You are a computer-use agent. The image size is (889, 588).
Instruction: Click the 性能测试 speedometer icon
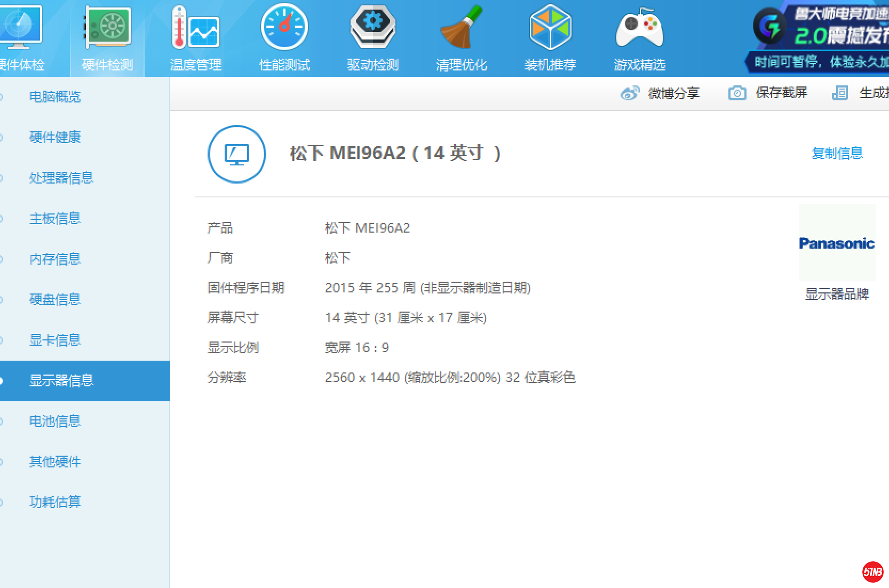click(x=284, y=28)
